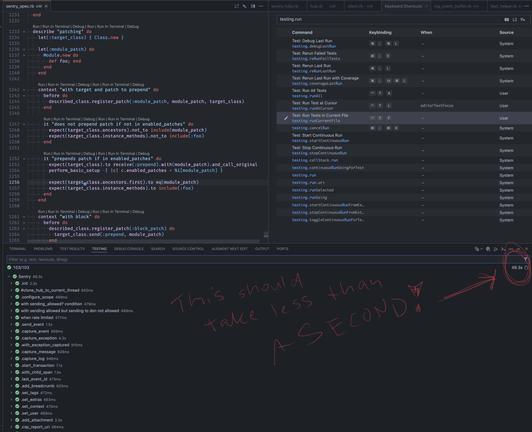This screenshot has width=532, height=432.
Task: Click the 103/103 test summary text
Action: (x=21, y=268)
